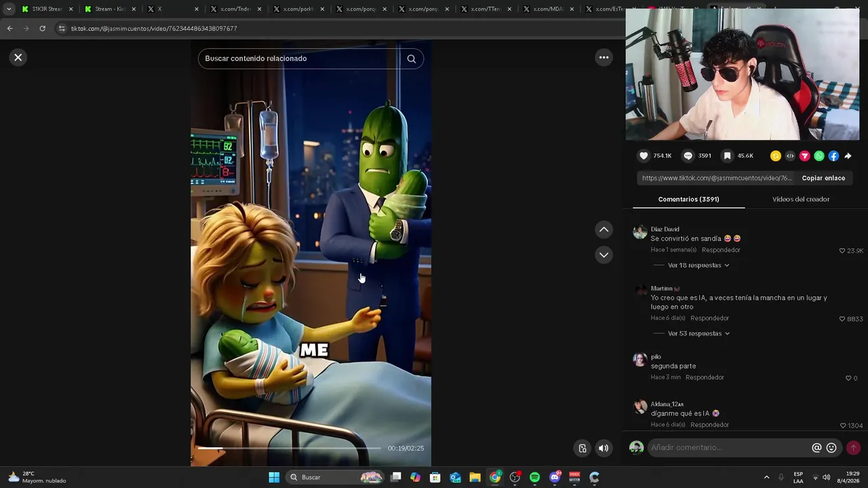Screen dimensions: 868x488
Task: Reply to pilo's comment
Action: [705, 378]
